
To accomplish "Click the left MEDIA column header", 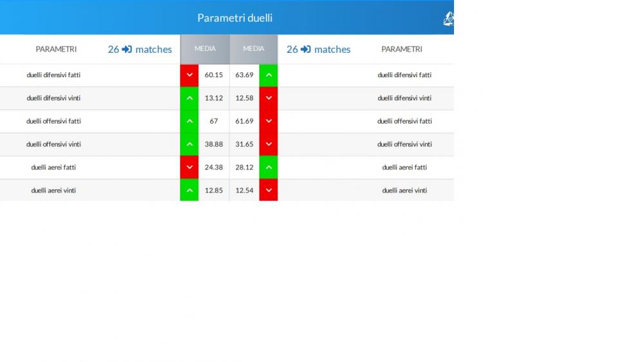I will pos(205,49).
